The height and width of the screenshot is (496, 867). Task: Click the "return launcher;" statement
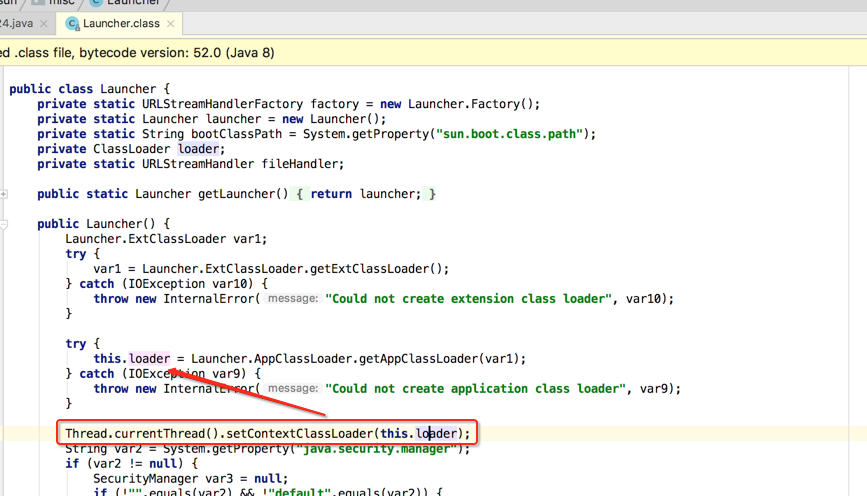pyautogui.click(x=365, y=194)
